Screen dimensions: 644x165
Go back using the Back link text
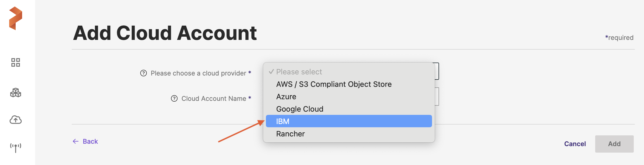pyautogui.click(x=90, y=141)
